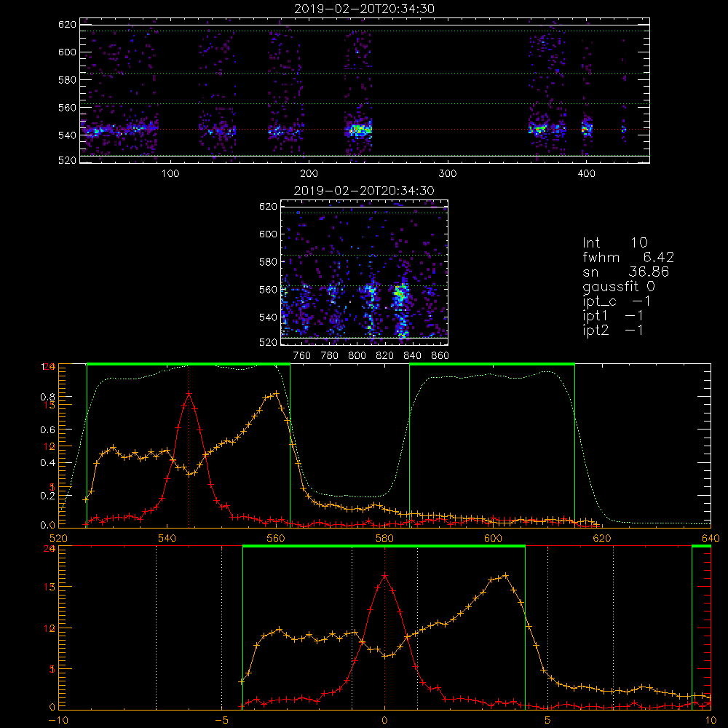This screenshot has width=728, height=728.
Task: Click y-axis label 600 of the top spectrogram
Action: 67,52
